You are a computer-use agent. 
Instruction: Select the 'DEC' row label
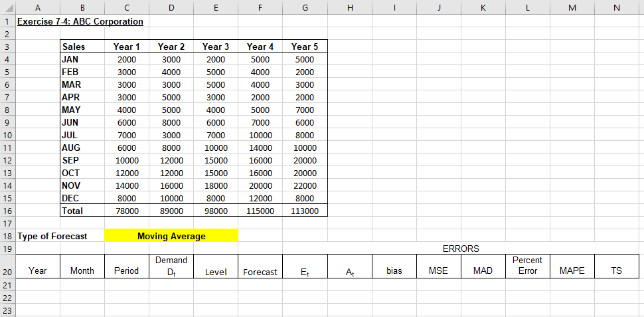coord(82,198)
